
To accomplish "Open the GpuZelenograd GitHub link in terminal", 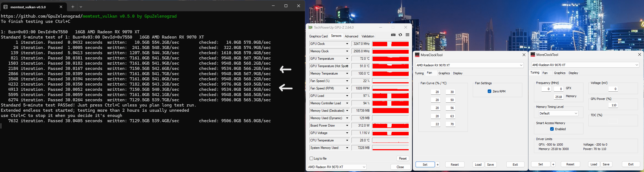I will click(42, 16).
